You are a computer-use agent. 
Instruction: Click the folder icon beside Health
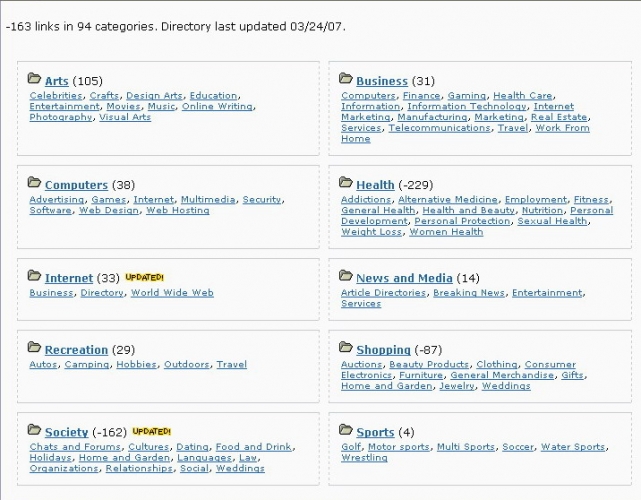(346, 183)
